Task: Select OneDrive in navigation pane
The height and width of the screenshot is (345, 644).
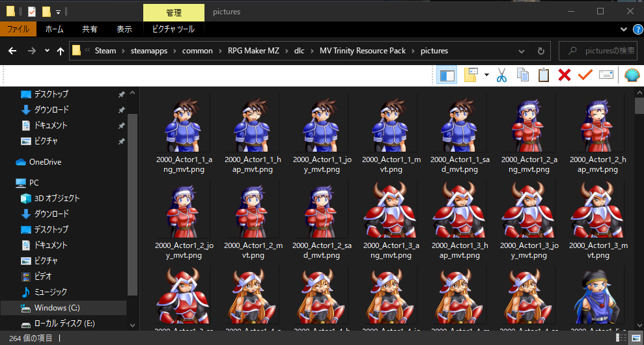Action: tap(45, 162)
